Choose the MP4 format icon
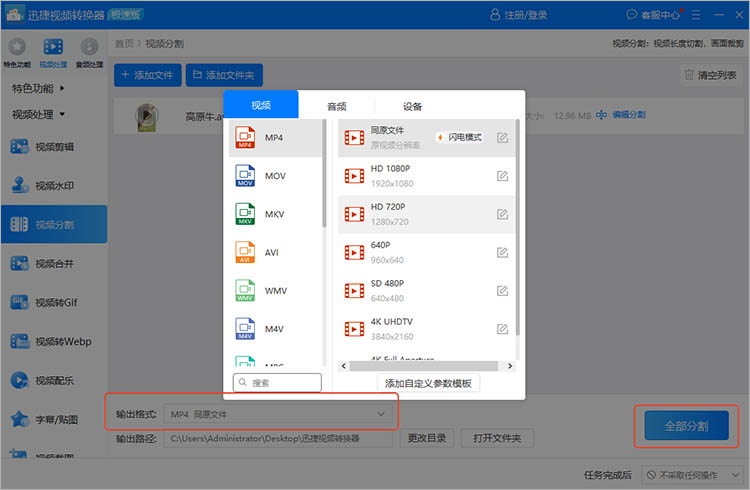Image resolution: width=750 pixels, height=490 pixels. [245, 137]
